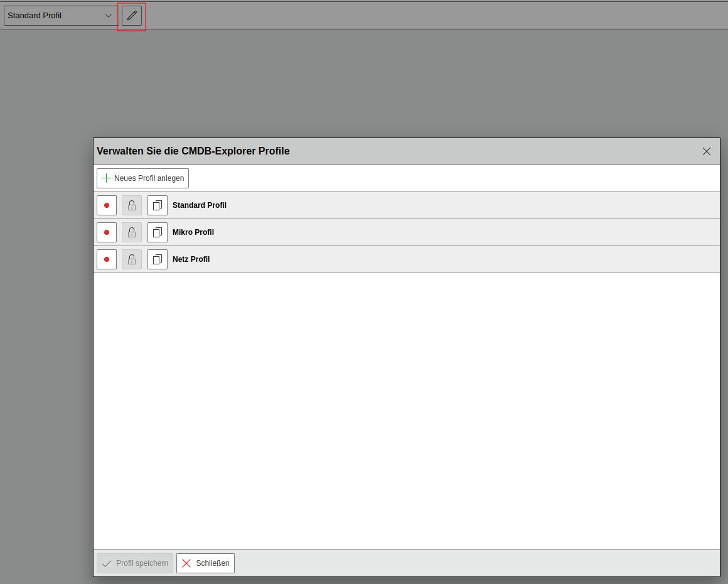Click the Schließen button
This screenshot has height=584, width=728.
click(x=205, y=563)
